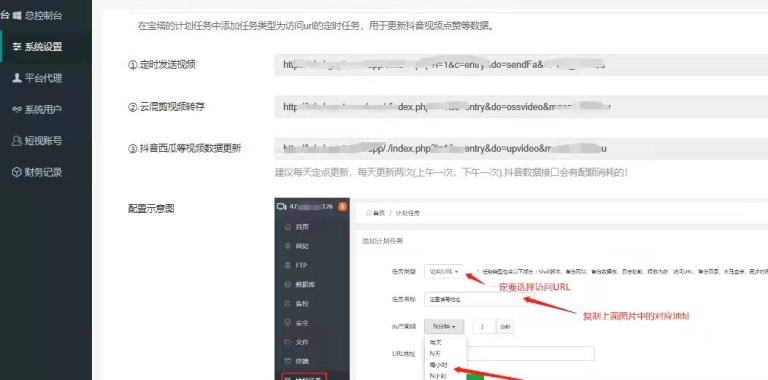This screenshot has height=380, width=768.
Task: Open 首页 home icon in the diagram sidebar
Action: pyautogui.click(x=288, y=227)
